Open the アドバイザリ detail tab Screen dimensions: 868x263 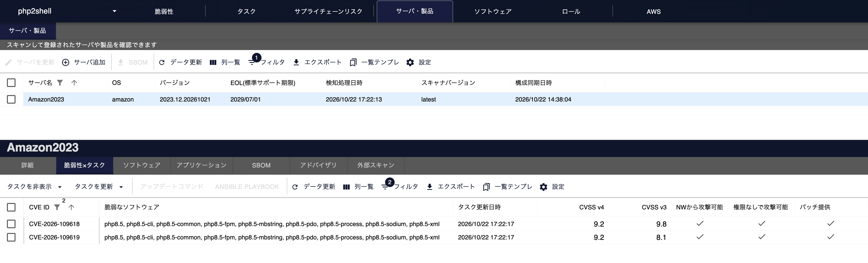319,165
